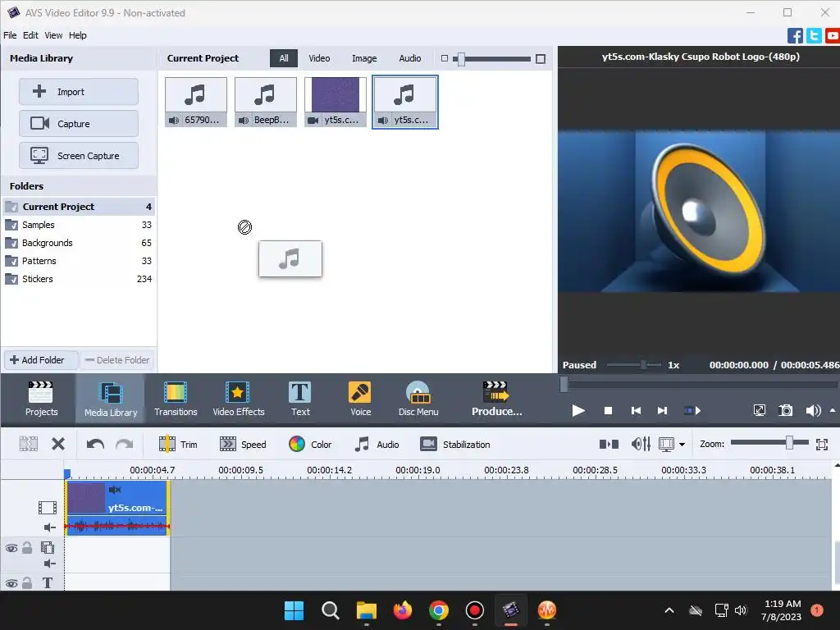Click the Trim tool
This screenshot has height=630, width=840.
point(178,444)
